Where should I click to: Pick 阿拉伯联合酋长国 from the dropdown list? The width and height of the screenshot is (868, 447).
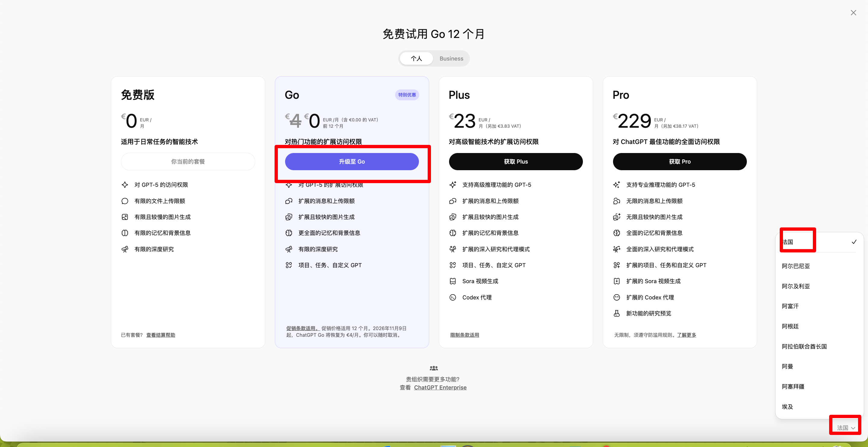pyautogui.click(x=804, y=346)
